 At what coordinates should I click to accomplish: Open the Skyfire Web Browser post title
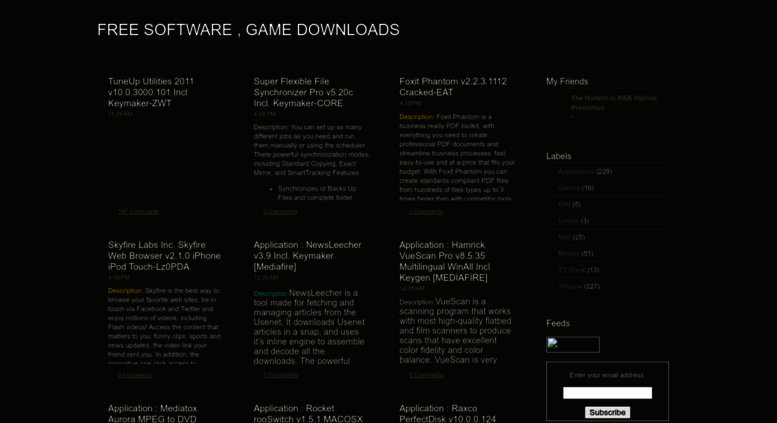point(164,256)
